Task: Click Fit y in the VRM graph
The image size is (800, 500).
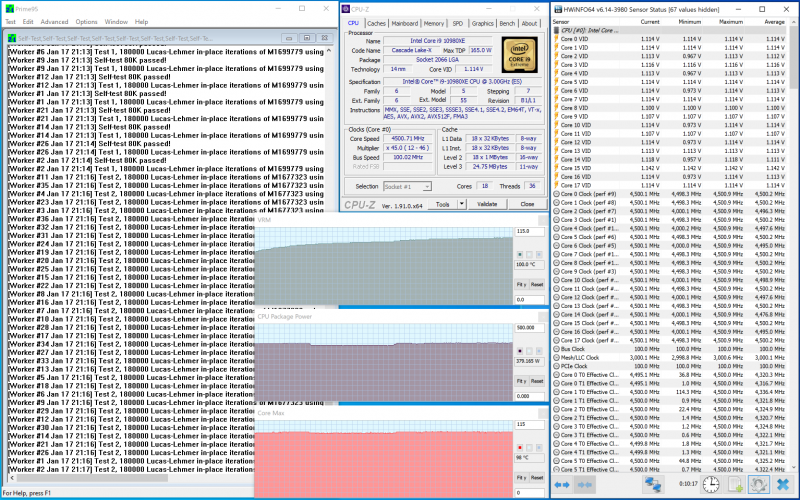Action: pos(521,285)
